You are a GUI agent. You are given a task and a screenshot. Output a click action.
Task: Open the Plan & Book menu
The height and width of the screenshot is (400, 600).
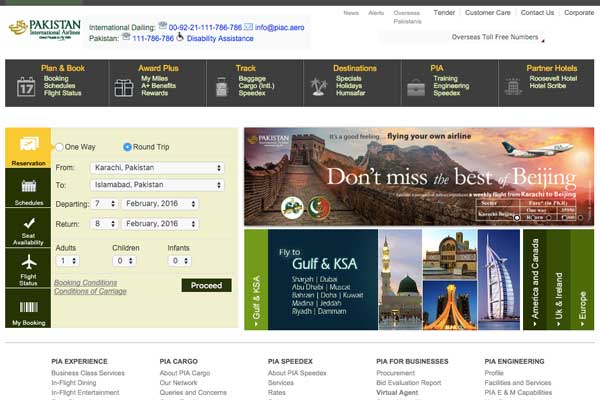[x=63, y=68]
